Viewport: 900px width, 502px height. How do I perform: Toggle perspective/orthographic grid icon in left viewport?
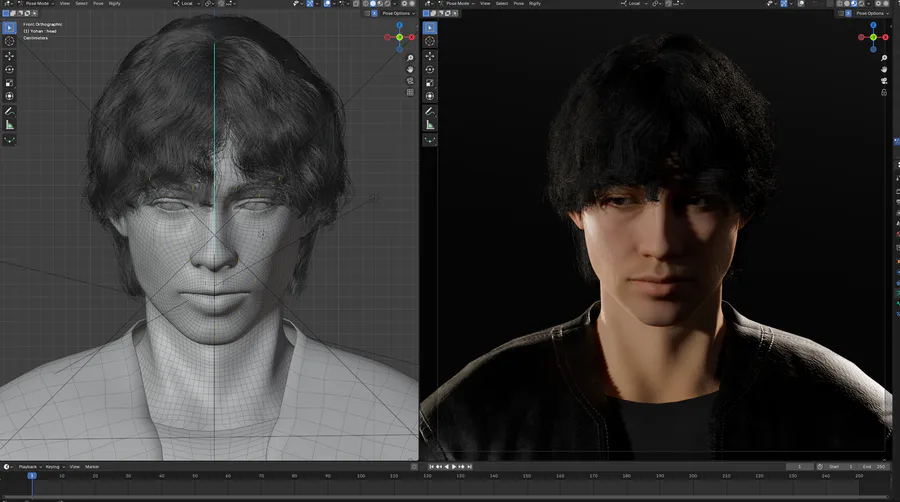[410, 92]
